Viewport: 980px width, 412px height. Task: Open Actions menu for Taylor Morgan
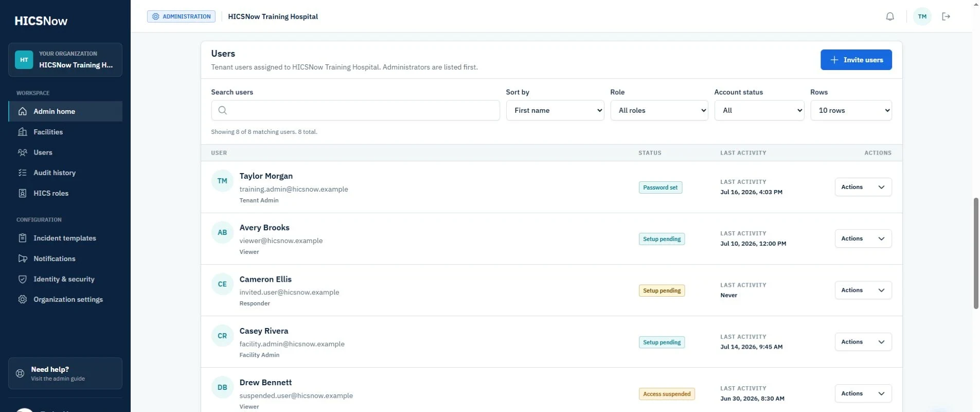pyautogui.click(x=863, y=187)
